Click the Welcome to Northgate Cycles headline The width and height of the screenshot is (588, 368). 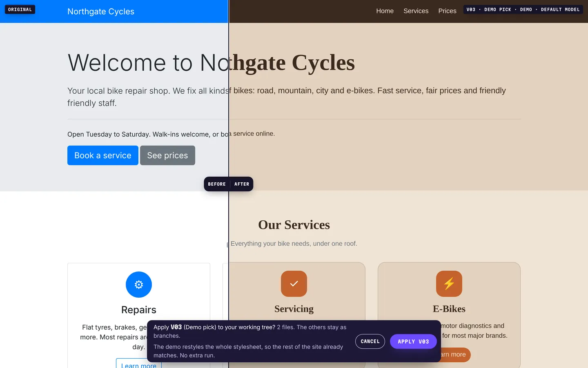point(211,63)
